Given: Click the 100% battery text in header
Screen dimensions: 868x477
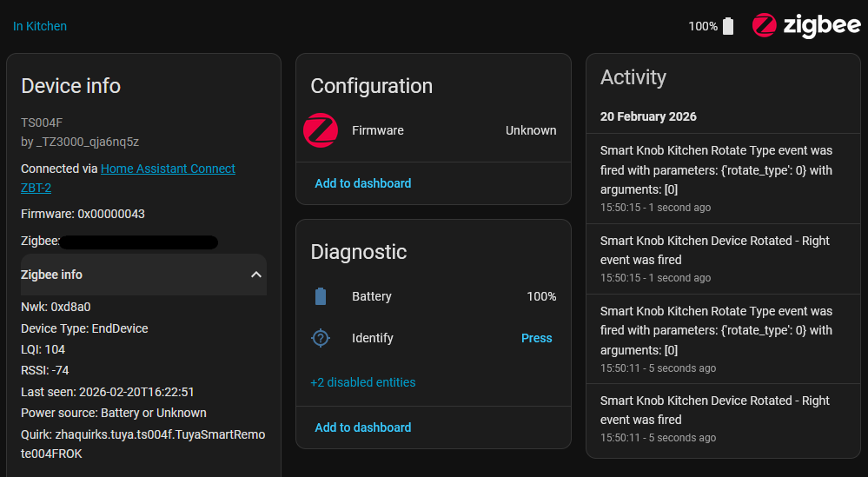Looking at the screenshot, I should point(702,26).
